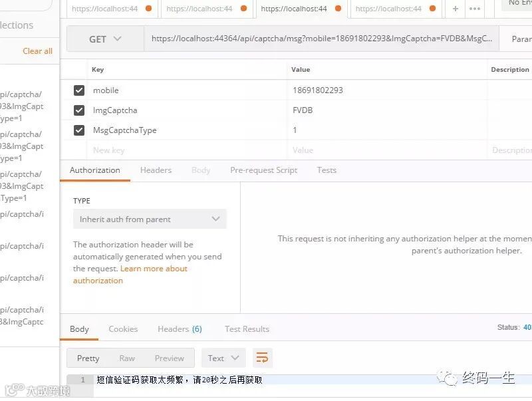Click response line 1 text

179,380
